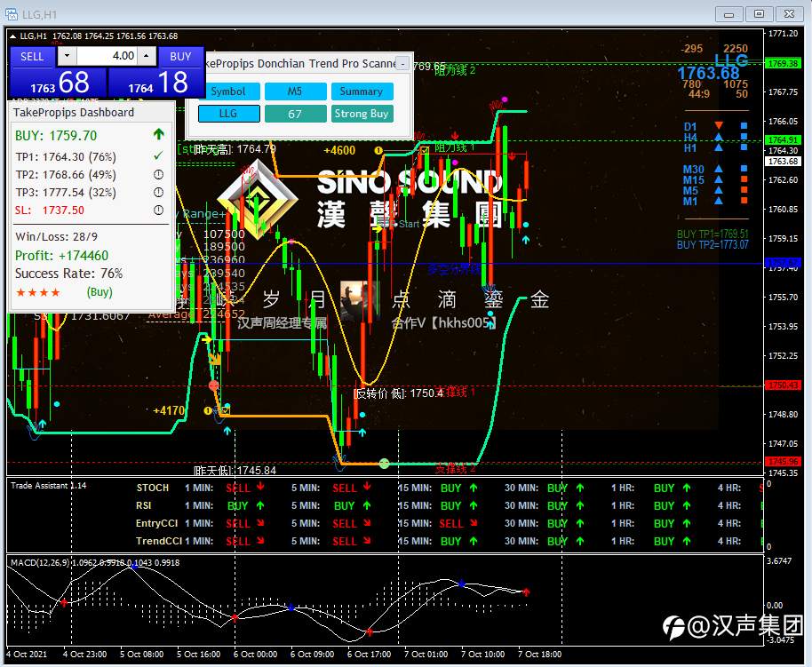812x667 pixels.
Task: Click the Win/Loss: 28/9 text
Action: coord(57,236)
